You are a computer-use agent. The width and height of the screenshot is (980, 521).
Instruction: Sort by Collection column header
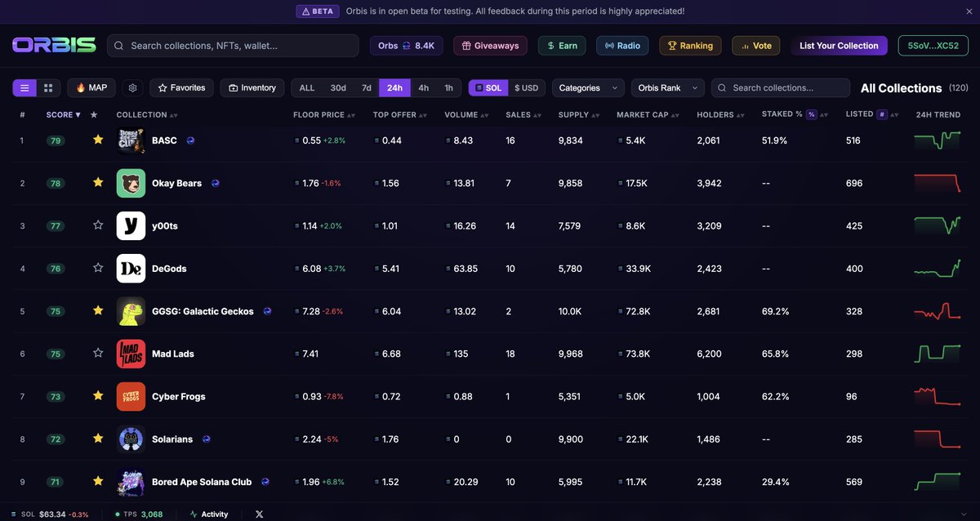click(147, 114)
